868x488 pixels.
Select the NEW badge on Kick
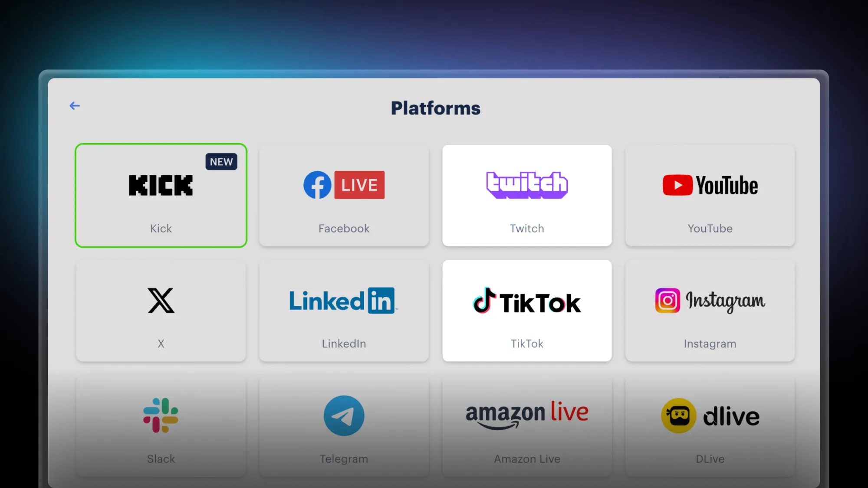pyautogui.click(x=220, y=161)
